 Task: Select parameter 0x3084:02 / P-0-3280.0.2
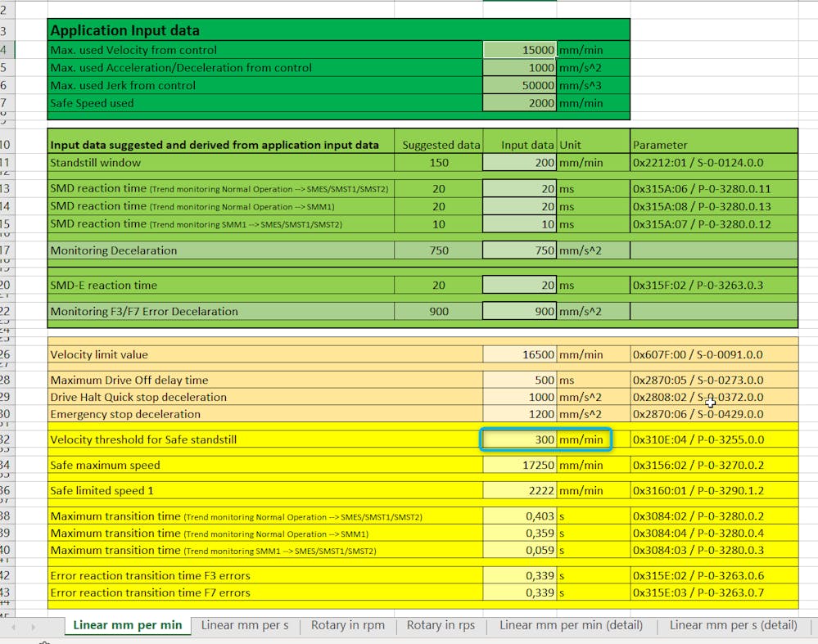click(x=714, y=516)
